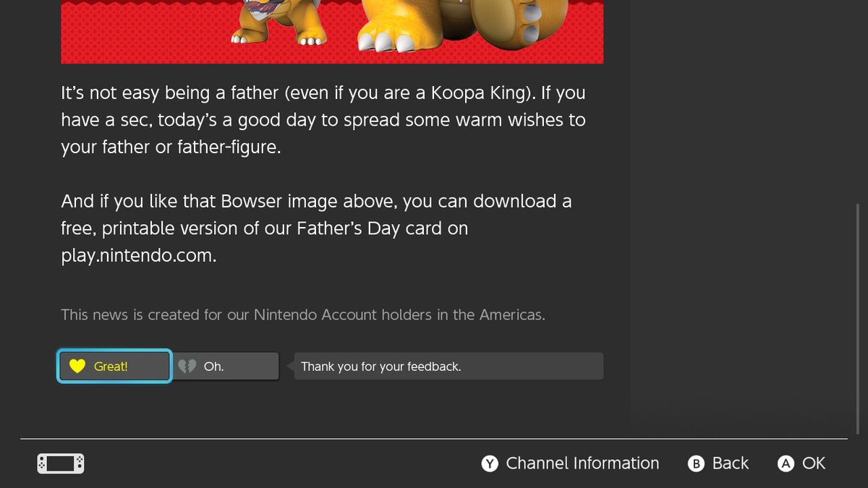Click the Thank you for your feedback bubble
Viewport: 868px width, 488px height.
point(448,367)
